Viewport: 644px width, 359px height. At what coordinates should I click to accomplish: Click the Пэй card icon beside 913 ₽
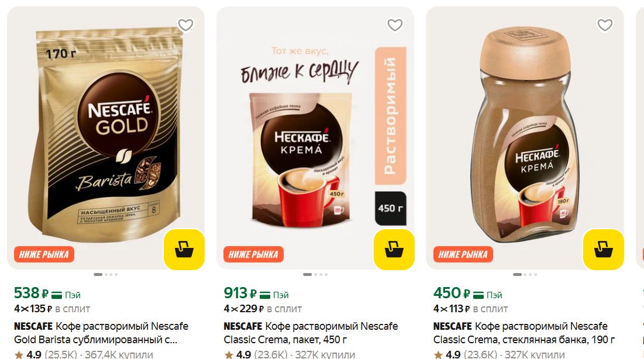[266, 295]
